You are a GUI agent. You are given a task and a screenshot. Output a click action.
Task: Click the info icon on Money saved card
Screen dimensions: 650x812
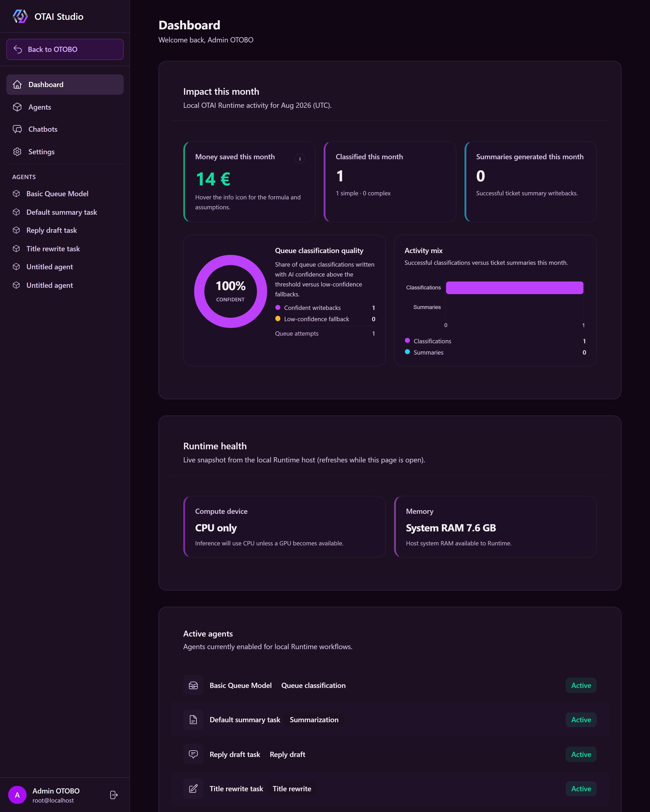300,159
